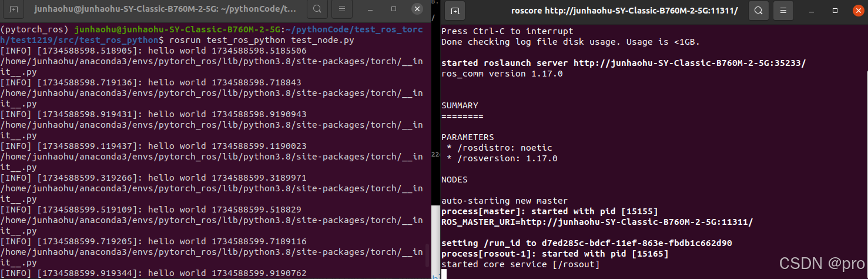Open search in the roscore terminal window
This screenshot has width=868, height=279.
759,10
